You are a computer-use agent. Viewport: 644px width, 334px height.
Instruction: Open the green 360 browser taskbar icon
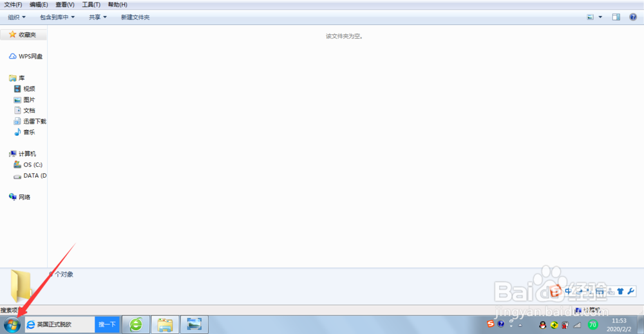136,324
